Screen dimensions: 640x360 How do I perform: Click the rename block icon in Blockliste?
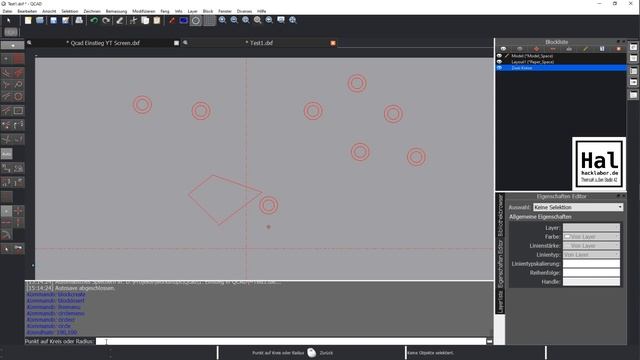(569, 49)
